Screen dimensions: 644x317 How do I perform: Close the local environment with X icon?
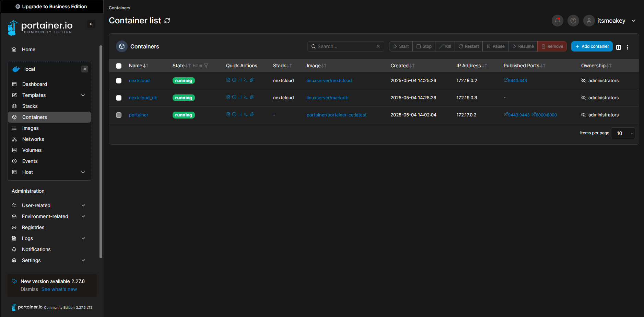click(85, 69)
